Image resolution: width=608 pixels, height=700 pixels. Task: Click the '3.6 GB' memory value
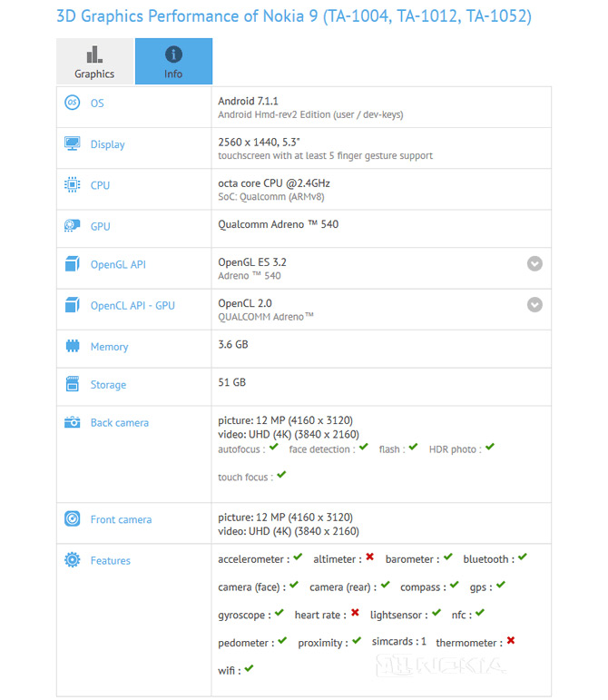click(x=233, y=344)
